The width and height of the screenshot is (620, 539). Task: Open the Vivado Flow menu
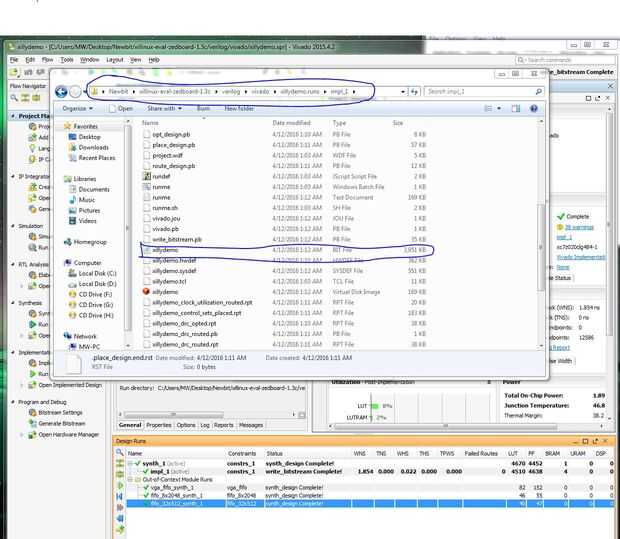point(47,60)
